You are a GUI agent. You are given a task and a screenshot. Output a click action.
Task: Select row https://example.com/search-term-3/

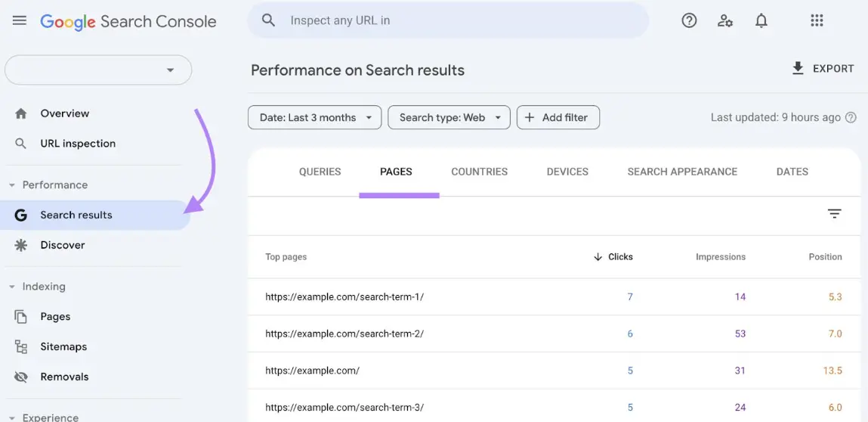(554, 407)
